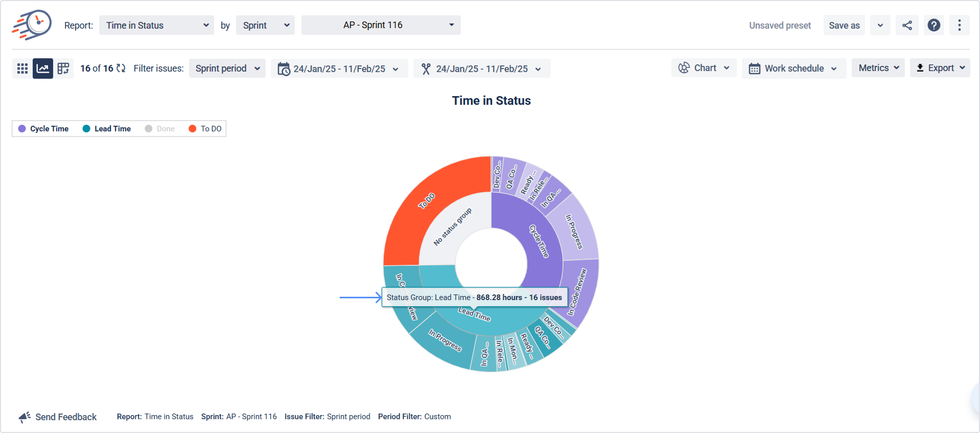
Task: Open the help question mark icon
Action: [934, 26]
